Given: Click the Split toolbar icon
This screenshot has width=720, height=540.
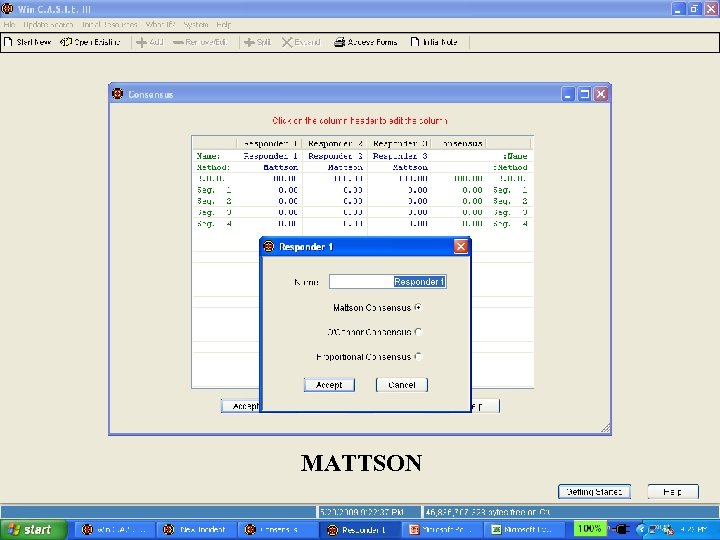Looking at the screenshot, I should [x=249, y=42].
